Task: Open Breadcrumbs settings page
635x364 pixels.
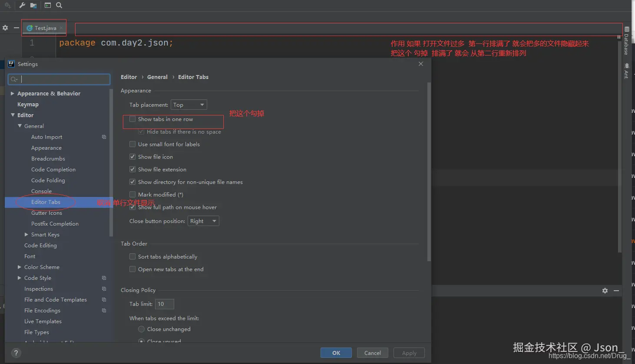Action: tap(48, 159)
